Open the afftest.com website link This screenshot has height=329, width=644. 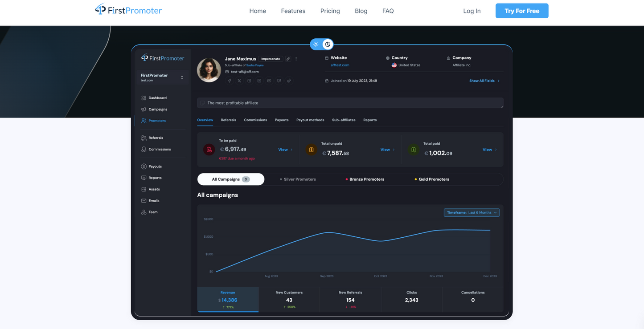[x=340, y=65]
